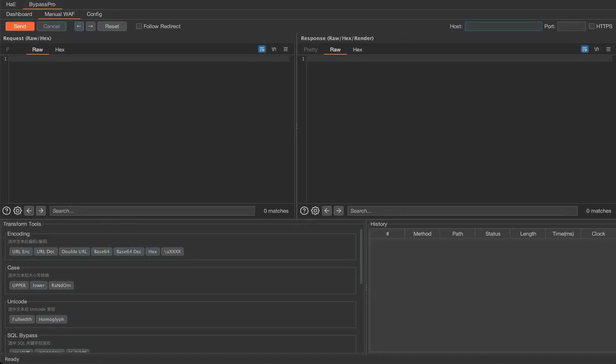The height and width of the screenshot is (364, 616).
Task: Open Response editor hamburger options menu
Action: click(x=609, y=49)
